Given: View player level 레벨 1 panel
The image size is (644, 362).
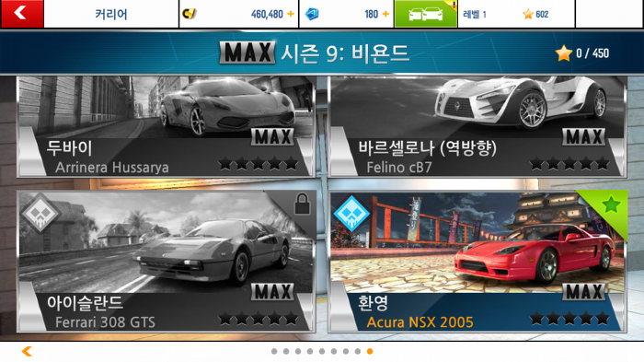Looking at the screenshot, I should pyautogui.click(x=475, y=15).
